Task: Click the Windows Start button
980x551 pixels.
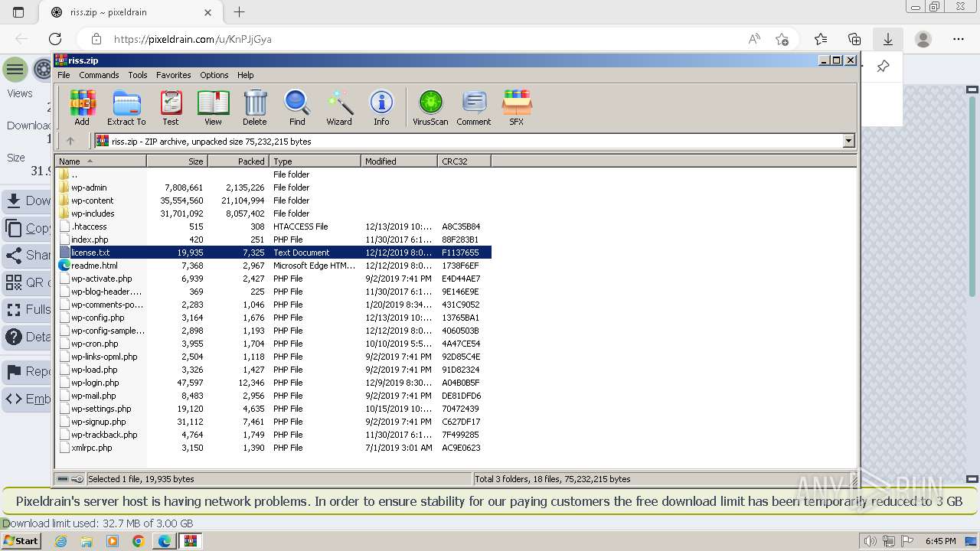Action: (x=21, y=541)
